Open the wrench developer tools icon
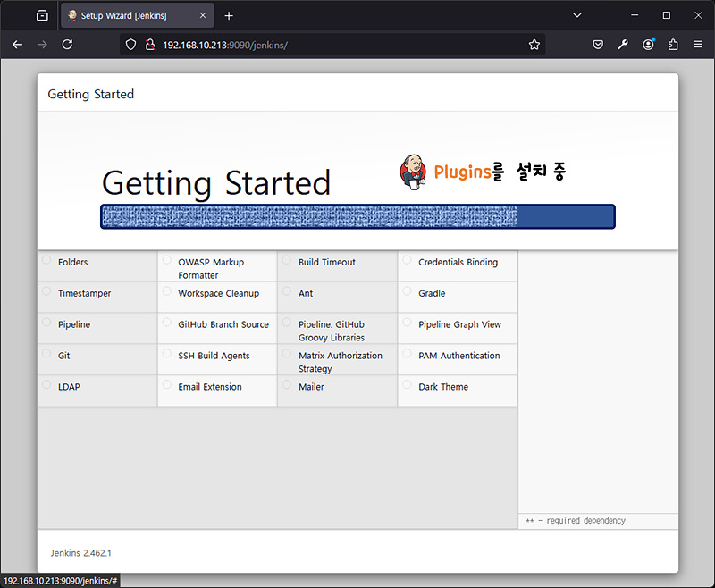This screenshot has height=588, width=715. (623, 45)
